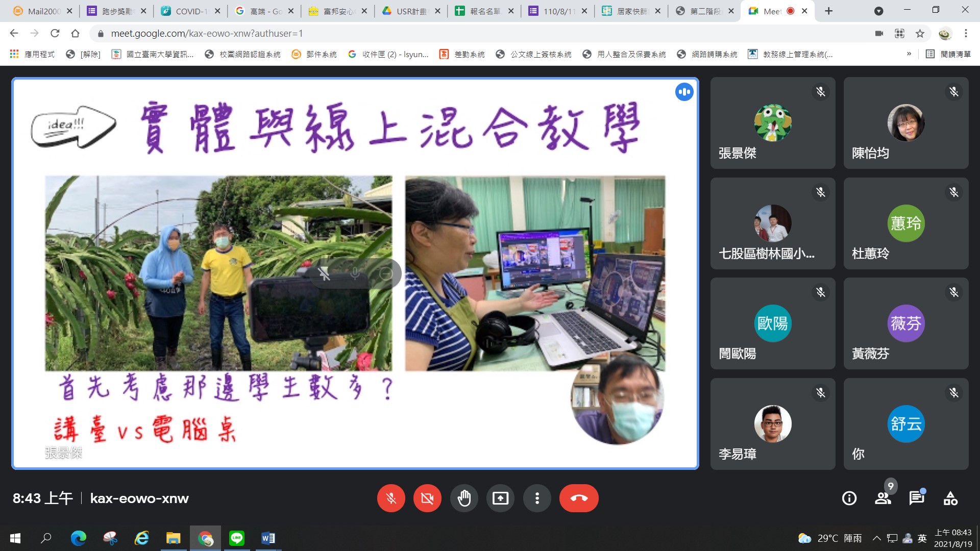Open Windows taskbar search
Screen dimensions: 980x551
[46, 538]
